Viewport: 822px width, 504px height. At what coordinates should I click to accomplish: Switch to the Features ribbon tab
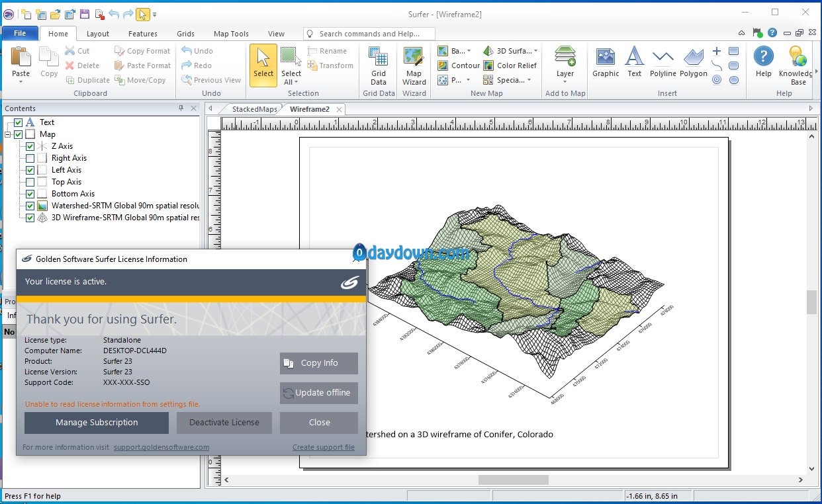pyautogui.click(x=143, y=34)
